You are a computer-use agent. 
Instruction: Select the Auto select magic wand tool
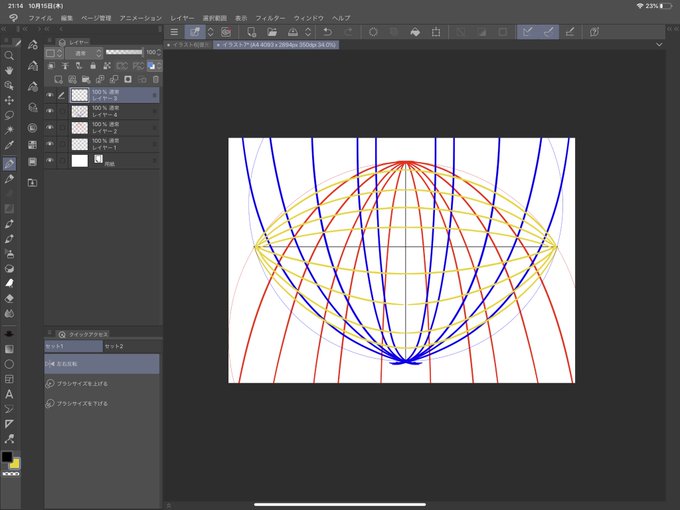9,130
